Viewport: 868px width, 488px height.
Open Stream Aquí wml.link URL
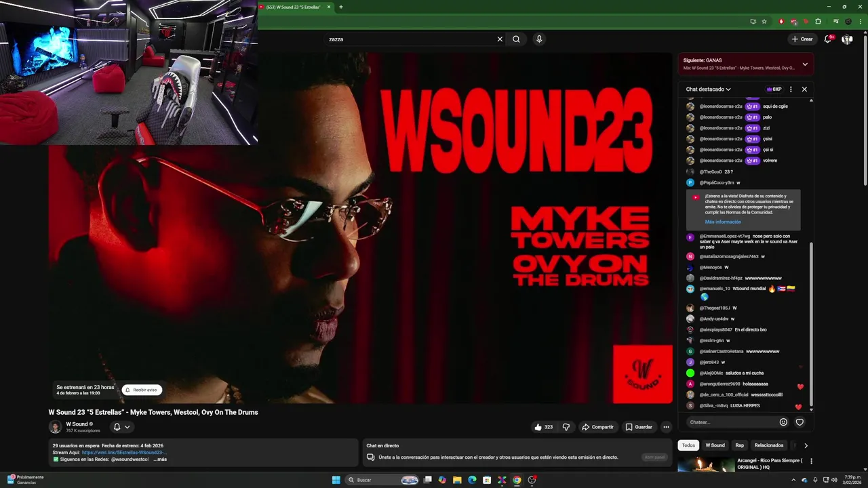tap(124, 452)
